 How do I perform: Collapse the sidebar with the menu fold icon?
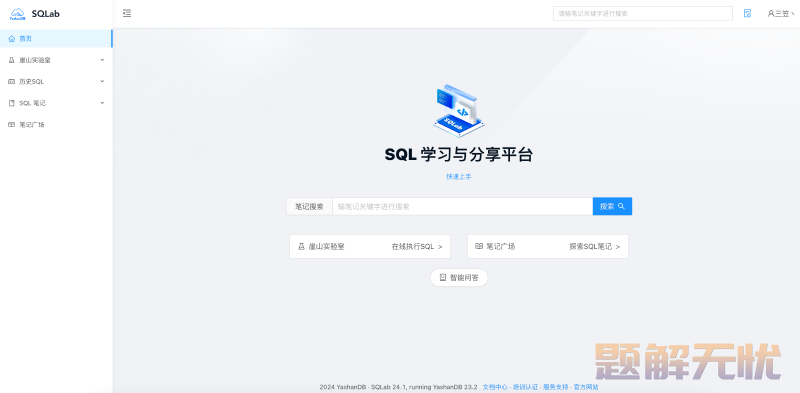(127, 14)
